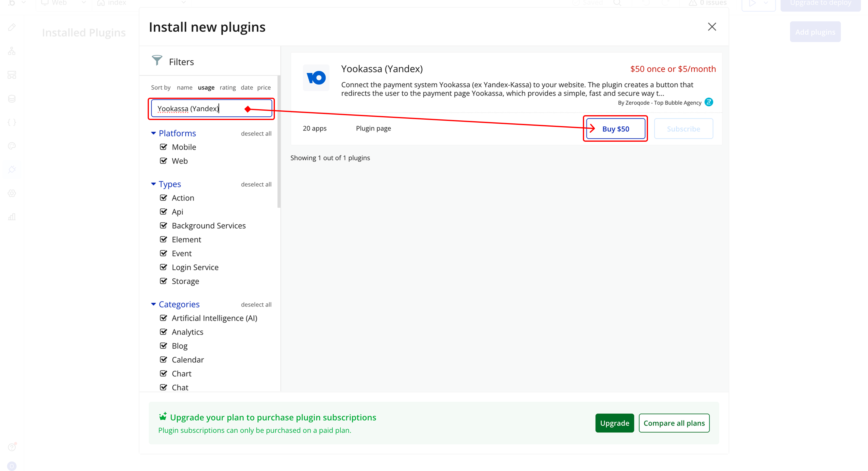
Task: Collapse the Platforms filter section
Action: point(153,133)
